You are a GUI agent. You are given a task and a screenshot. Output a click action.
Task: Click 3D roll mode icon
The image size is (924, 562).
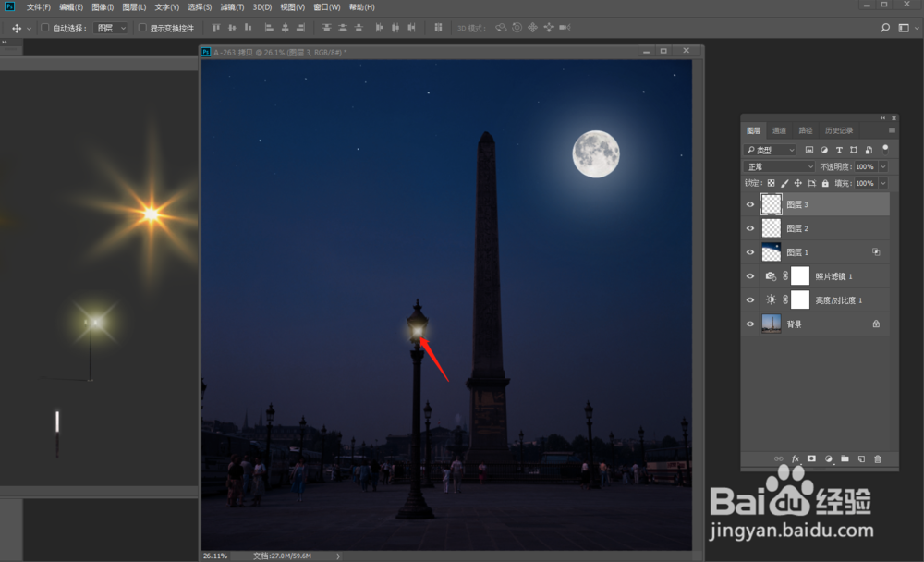tap(517, 28)
